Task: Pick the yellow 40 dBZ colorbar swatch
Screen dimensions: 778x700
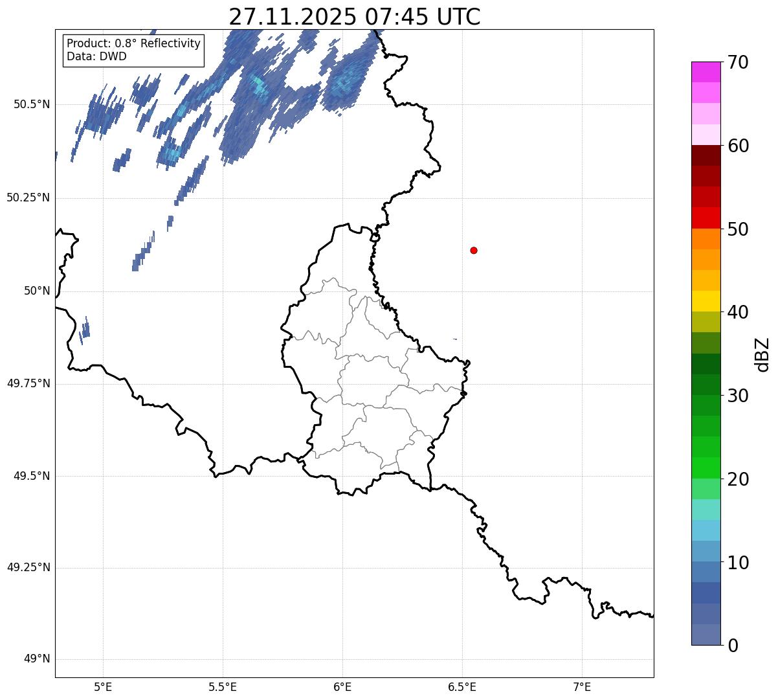Action: 706,302
